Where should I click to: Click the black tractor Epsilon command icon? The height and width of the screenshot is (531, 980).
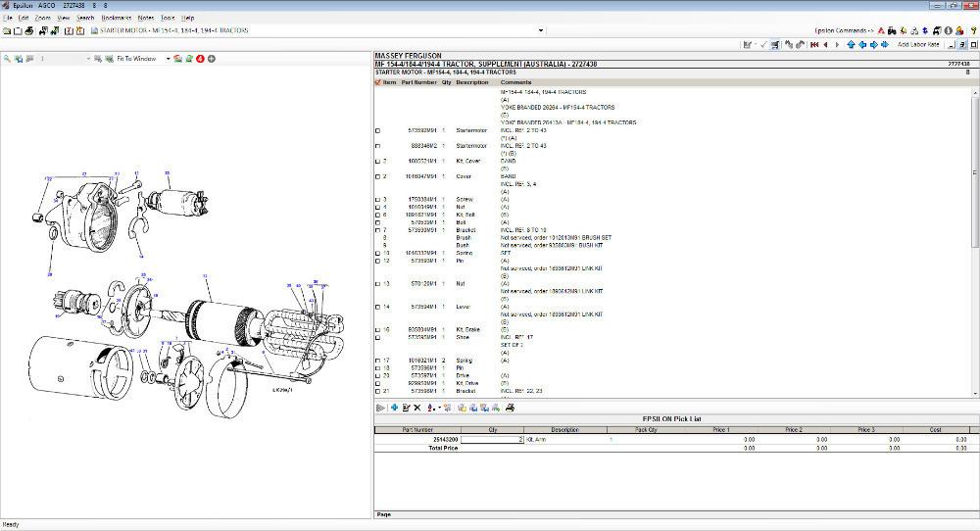(892, 30)
